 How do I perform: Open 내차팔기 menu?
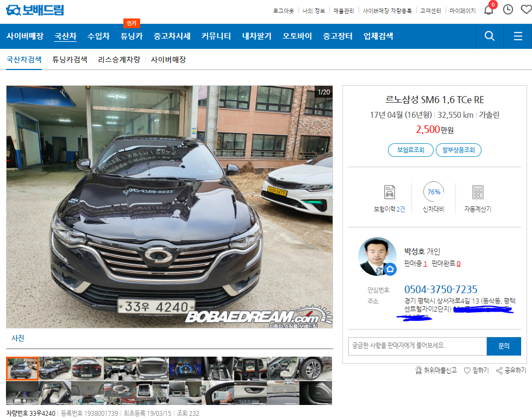pos(257,36)
